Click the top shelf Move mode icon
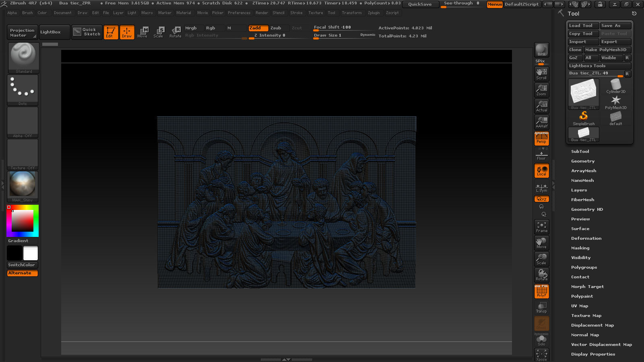 142,32
